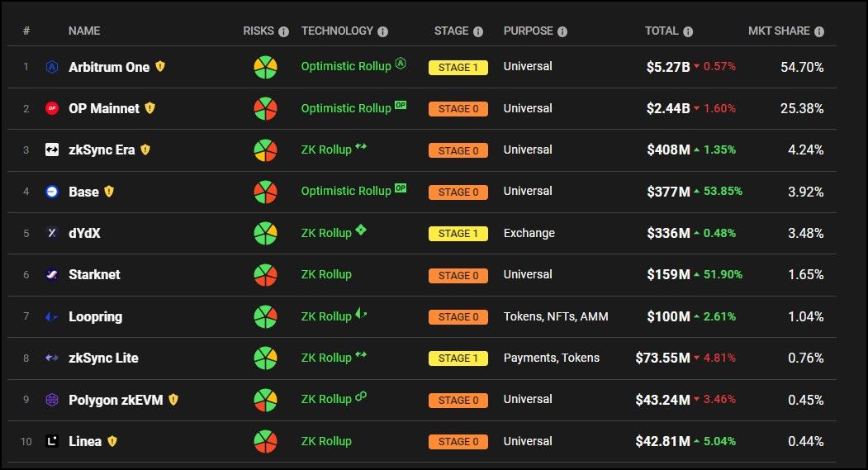Click the STAGE 0 badge for Loopring
868x470 pixels.
coord(458,317)
